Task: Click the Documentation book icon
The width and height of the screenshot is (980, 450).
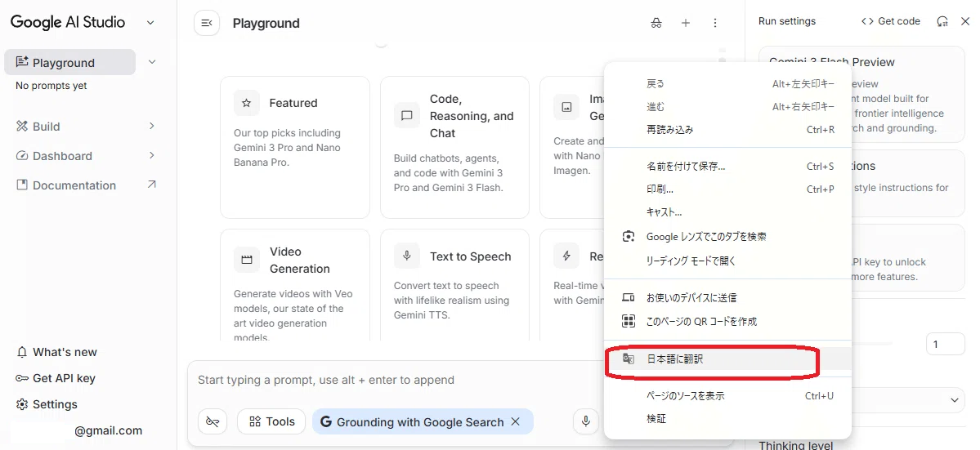Action: (22, 185)
